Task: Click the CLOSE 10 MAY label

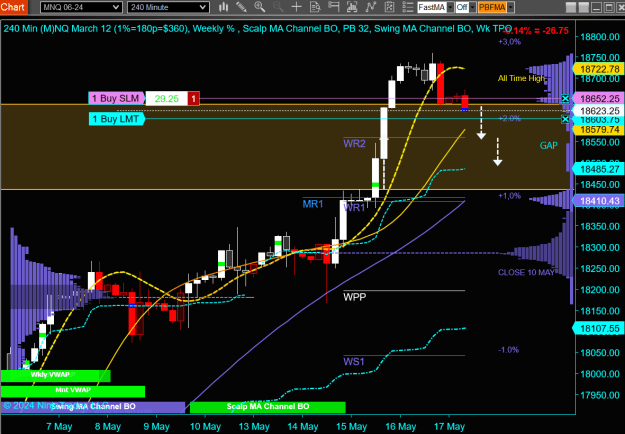Action: 526,272
